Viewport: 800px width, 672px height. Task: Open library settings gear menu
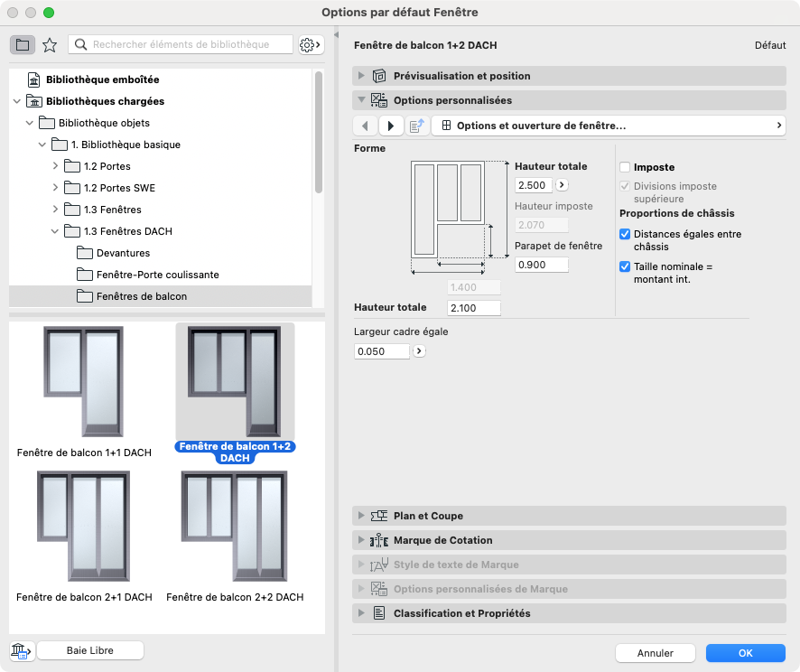pos(311,45)
